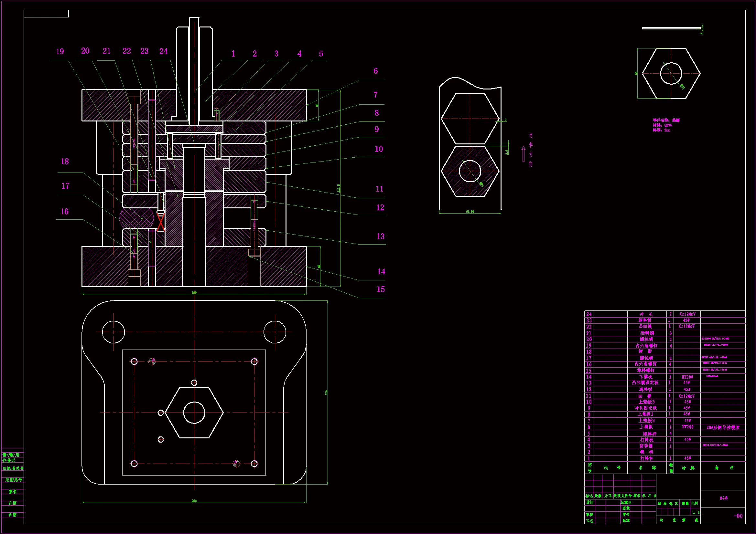Screen dimensions: 756x534
Task: Select the 260 width dimension below the section view
Action: (194, 292)
